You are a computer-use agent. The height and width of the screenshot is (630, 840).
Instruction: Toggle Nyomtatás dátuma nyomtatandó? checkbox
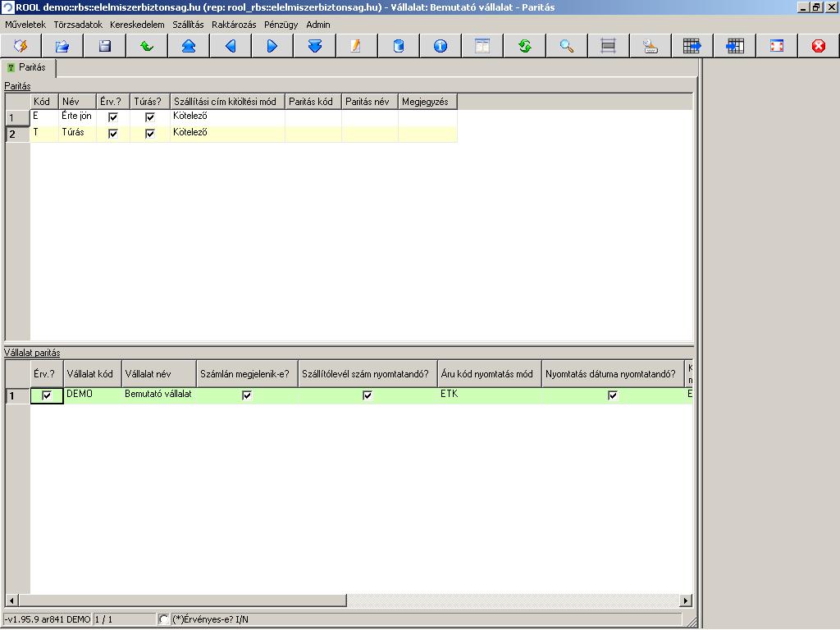tap(613, 395)
